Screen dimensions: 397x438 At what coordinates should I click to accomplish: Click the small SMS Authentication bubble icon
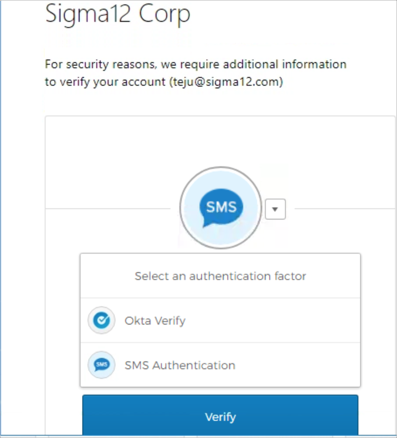point(102,365)
